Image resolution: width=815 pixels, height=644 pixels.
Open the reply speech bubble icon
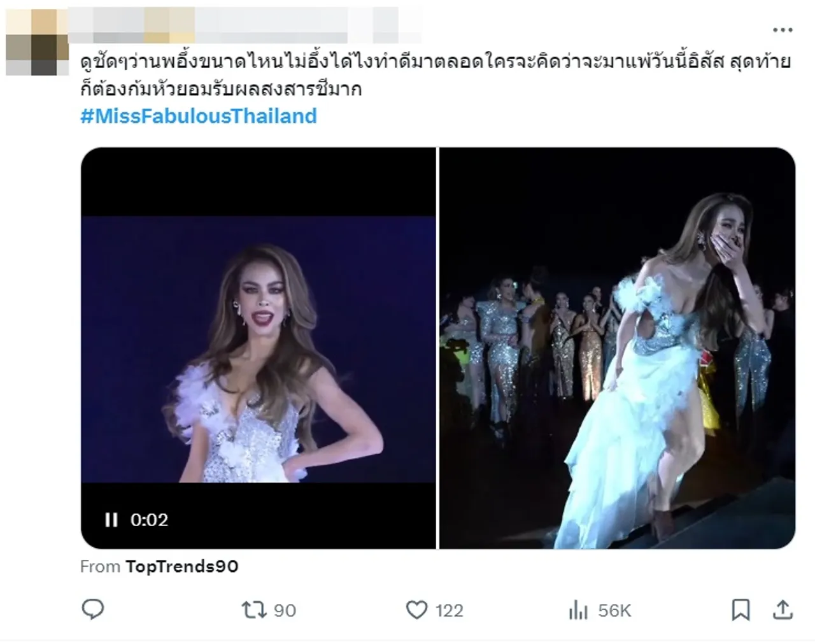(93, 610)
